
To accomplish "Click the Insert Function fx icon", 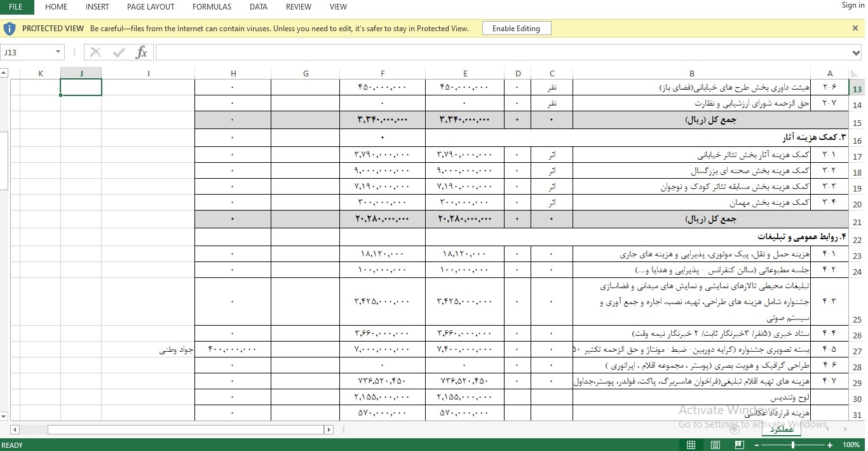I will (141, 52).
